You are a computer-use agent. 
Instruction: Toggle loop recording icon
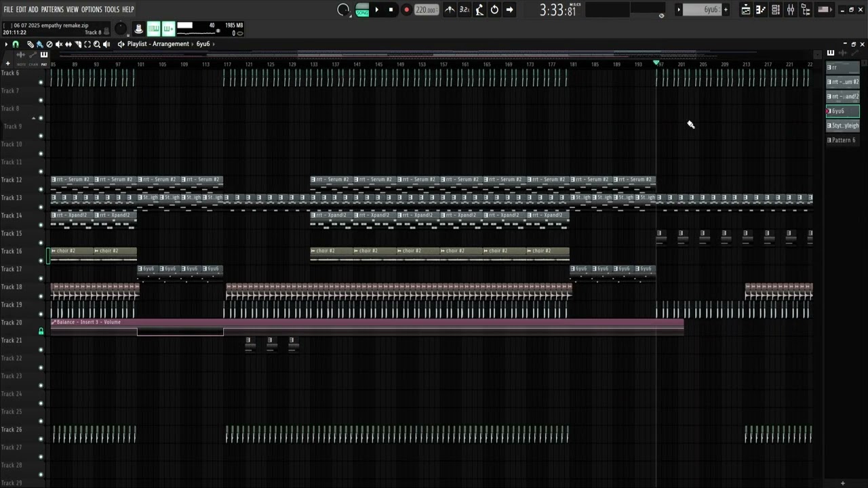[x=494, y=9]
